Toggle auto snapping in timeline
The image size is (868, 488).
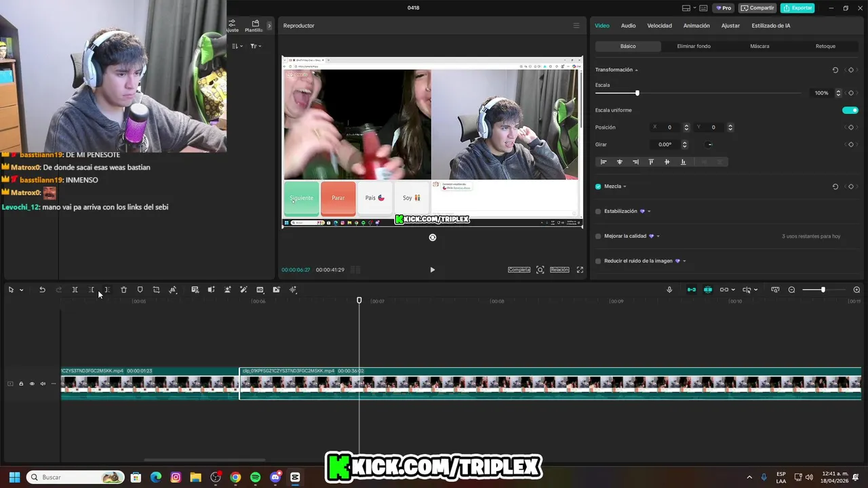tap(707, 289)
